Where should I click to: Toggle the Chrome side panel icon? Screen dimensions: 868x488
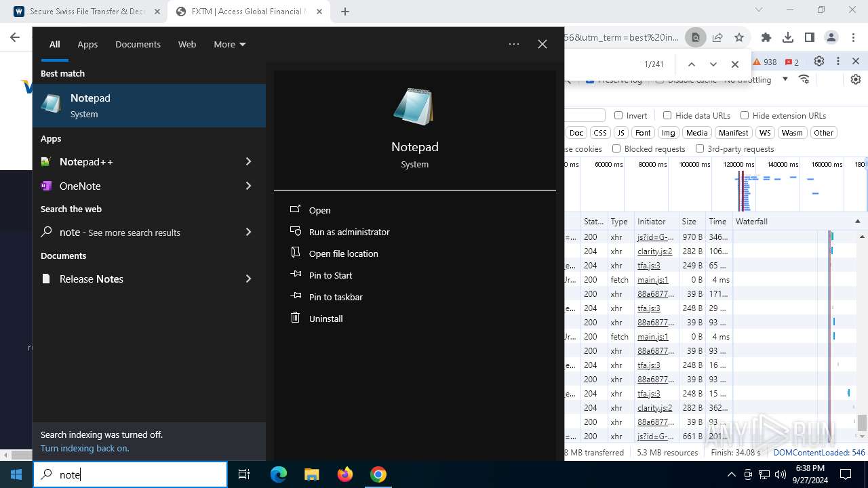(x=810, y=38)
